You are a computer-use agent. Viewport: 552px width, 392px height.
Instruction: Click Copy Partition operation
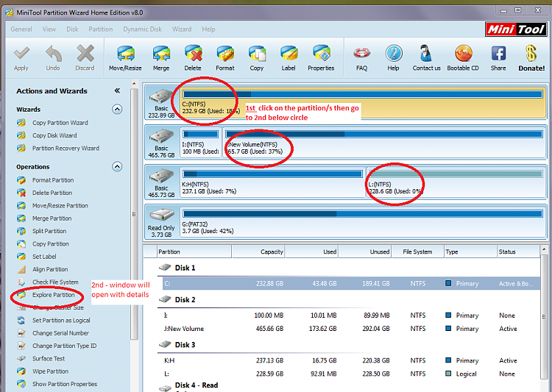(x=51, y=244)
